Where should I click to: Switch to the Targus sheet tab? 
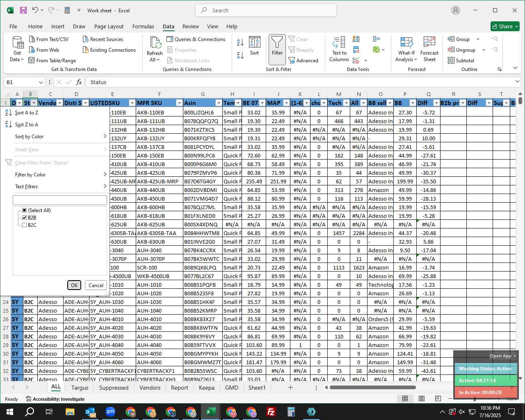point(80,388)
